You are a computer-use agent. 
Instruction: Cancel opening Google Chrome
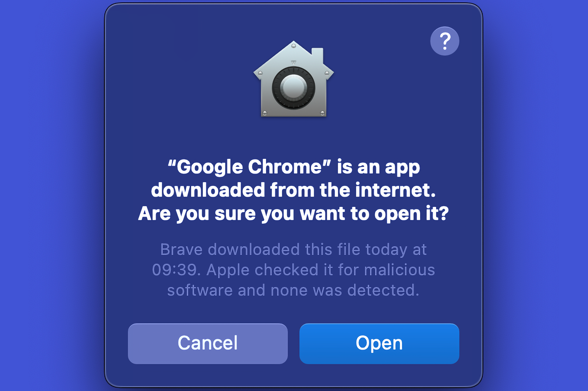click(208, 344)
